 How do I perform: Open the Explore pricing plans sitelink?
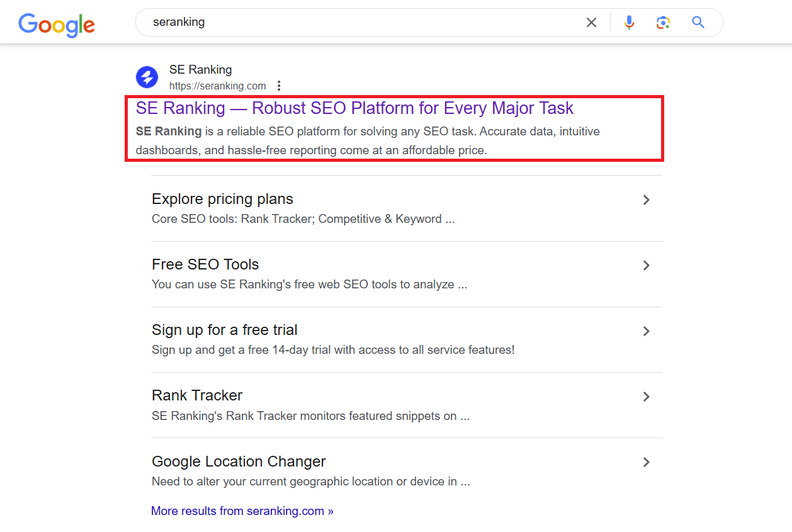pos(222,199)
